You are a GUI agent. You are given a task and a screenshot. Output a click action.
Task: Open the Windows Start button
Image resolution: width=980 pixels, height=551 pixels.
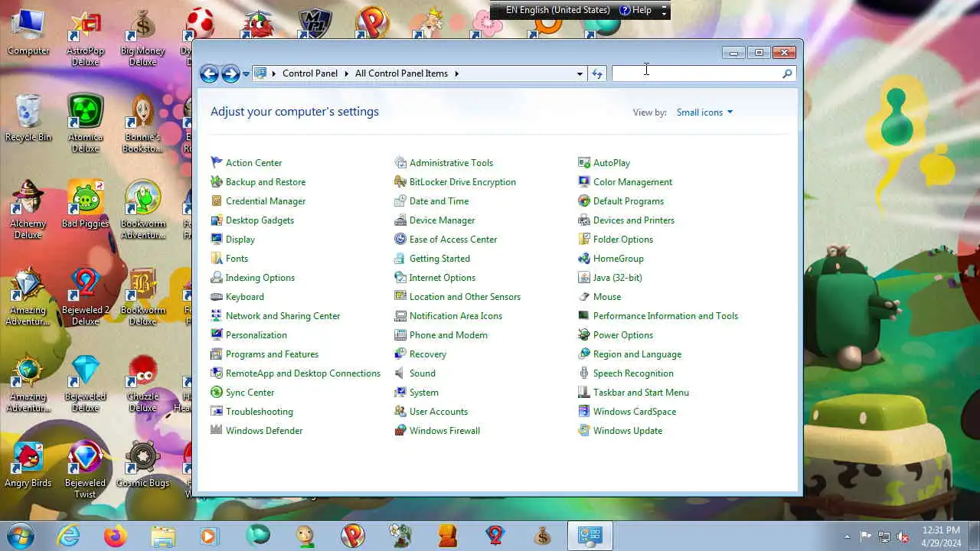point(21,536)
